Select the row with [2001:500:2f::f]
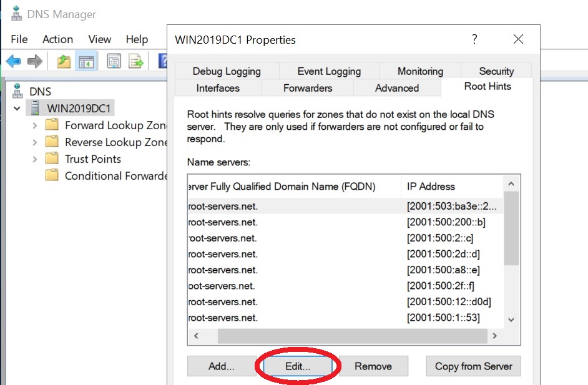Screen dimensions: 588x385 click(x=345, y=286)
